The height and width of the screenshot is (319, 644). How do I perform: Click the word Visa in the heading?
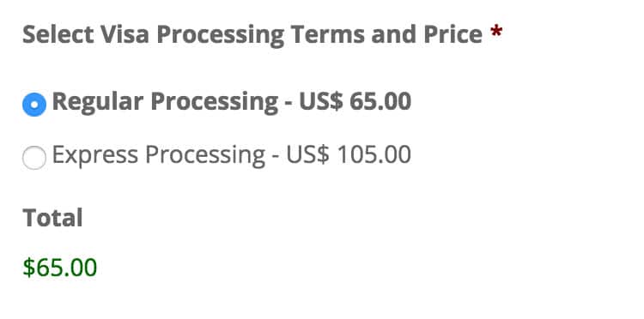tap(132, 34)
